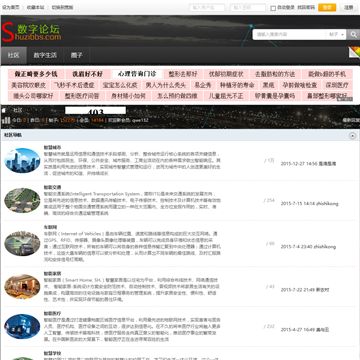The width and height of the screenshot is (360, 360).
Task: Open the 飞秒手术后遗症 ad link
Action: tap(74, 85)
